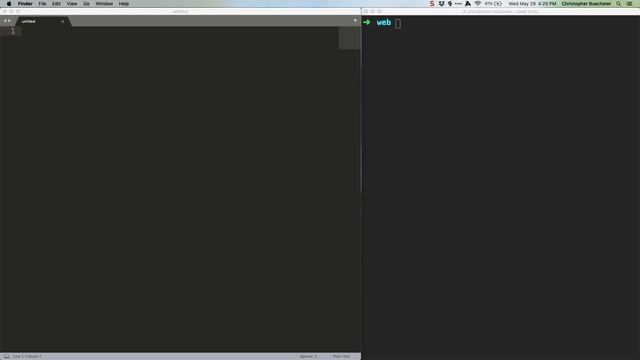Open the File menu
This screenshot has height=360, width=640.
42,4
